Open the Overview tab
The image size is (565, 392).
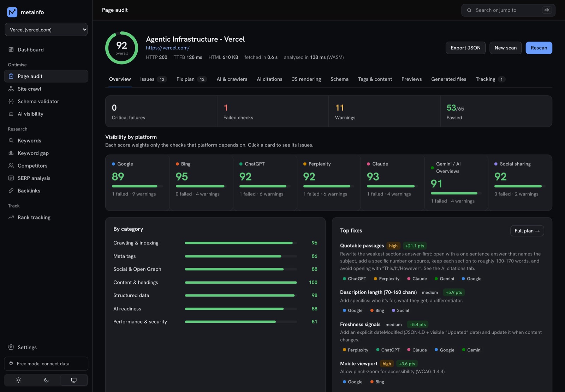point(120,79)
